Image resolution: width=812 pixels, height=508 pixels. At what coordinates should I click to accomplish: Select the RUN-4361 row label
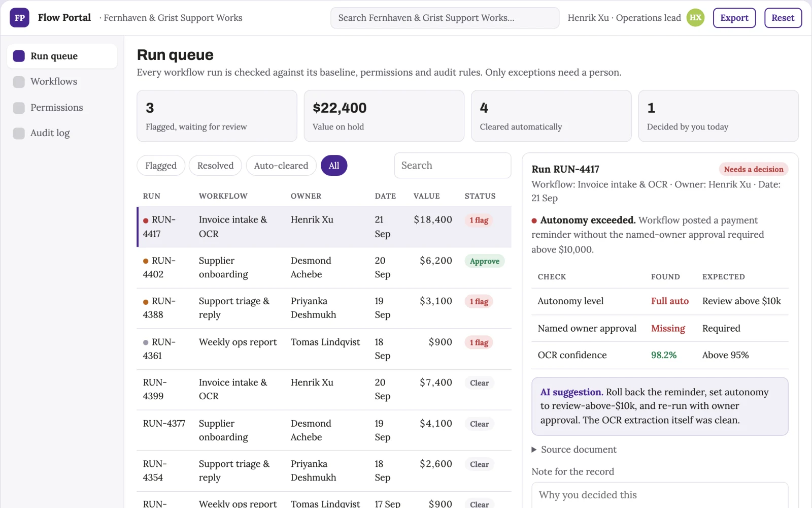159,349
